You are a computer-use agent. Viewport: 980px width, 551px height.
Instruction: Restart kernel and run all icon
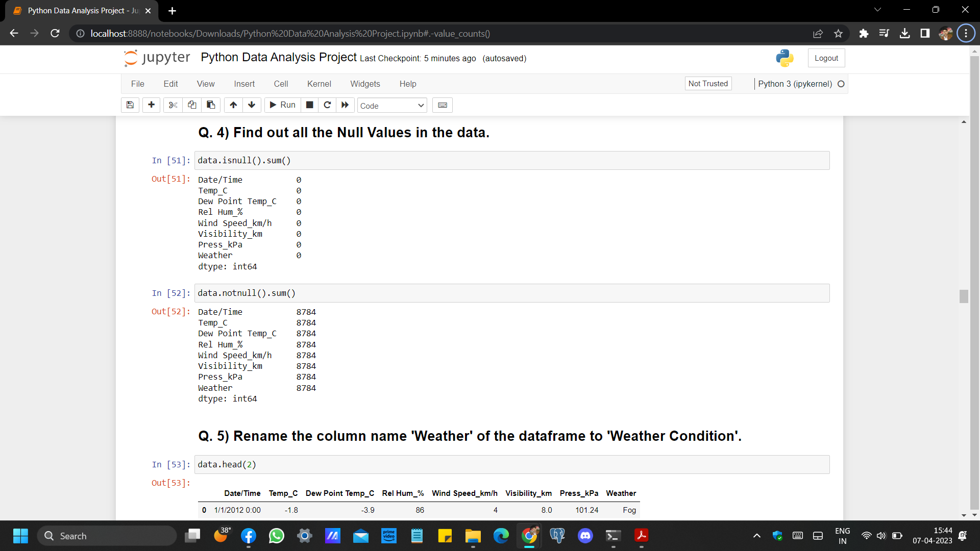(345, 105)
